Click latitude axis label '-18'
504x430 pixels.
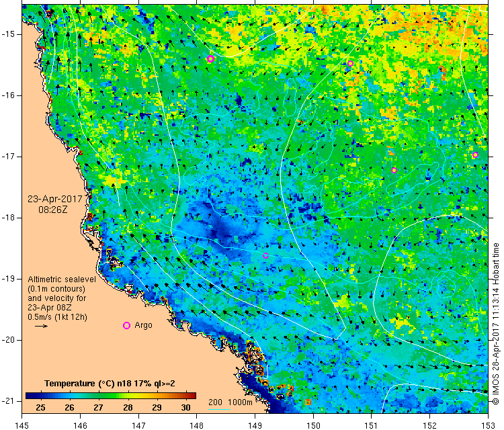point(8,218)
